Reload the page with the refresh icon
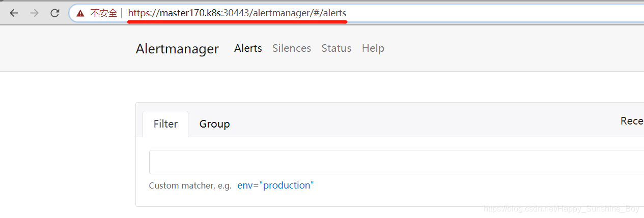 [x=55, y=13]
